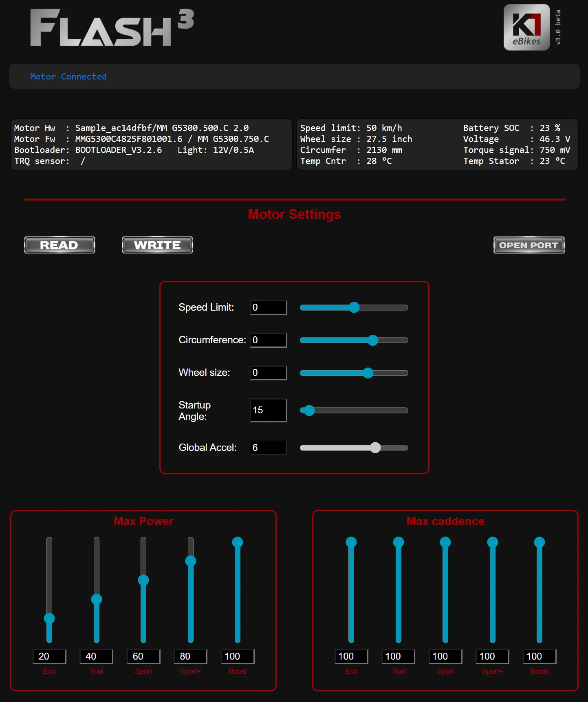Screen dimensions: 588x702
Task: Select Max caddence Eco value field
Action: 351,656
